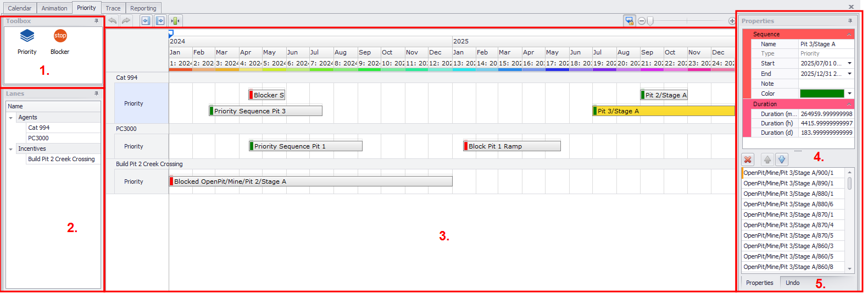Select the Block Pit 1 Ramp bar
Image resolution: width=868 pixels, height=297 pixels.
tap(512, 146)
